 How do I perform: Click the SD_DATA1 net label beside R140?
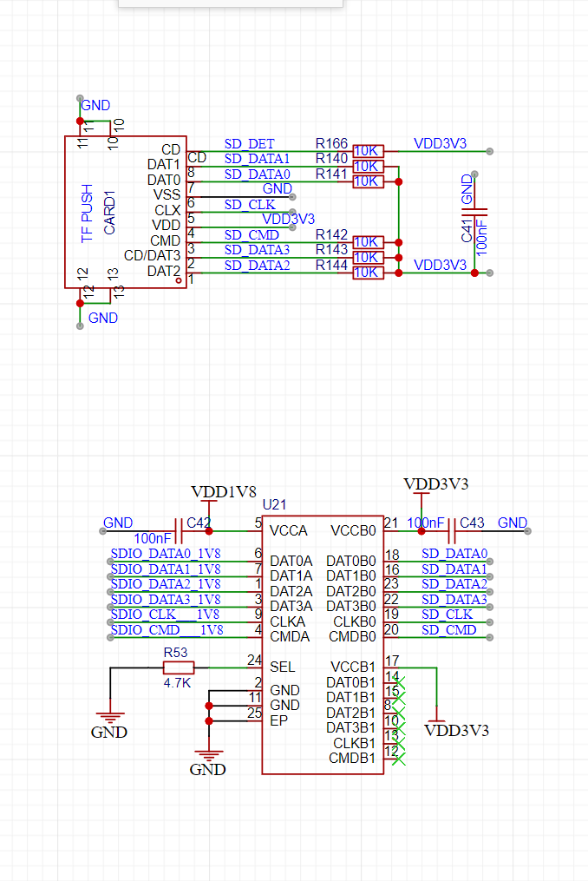point(258,159)
